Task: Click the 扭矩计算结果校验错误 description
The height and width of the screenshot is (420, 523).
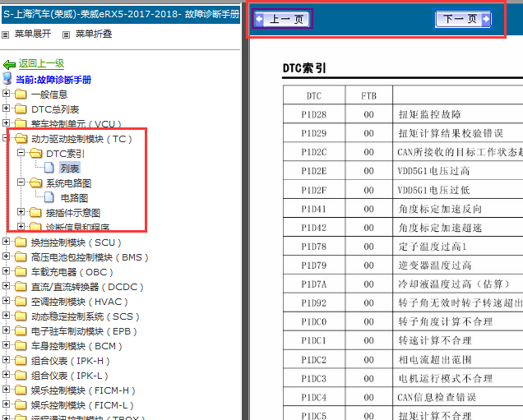Action: pos(451,133)
